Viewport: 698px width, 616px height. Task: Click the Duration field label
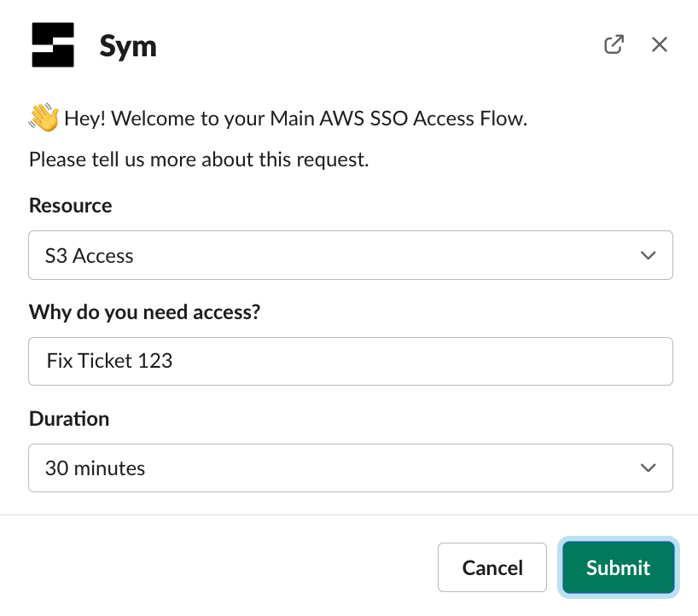pos(69,419)
